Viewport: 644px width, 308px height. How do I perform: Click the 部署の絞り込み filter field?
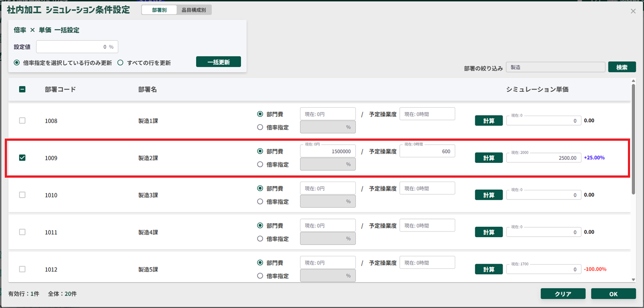click(555, 67)
